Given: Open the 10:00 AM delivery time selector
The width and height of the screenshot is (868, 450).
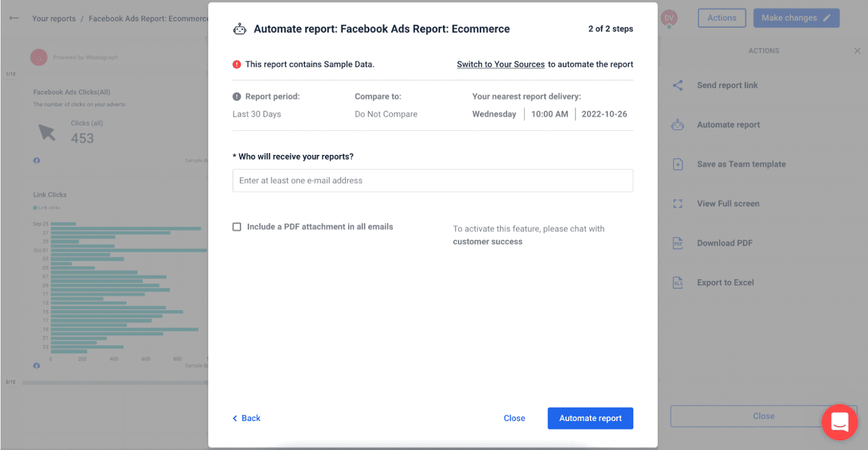Looking at the screenshot, I should pos(550,114).
